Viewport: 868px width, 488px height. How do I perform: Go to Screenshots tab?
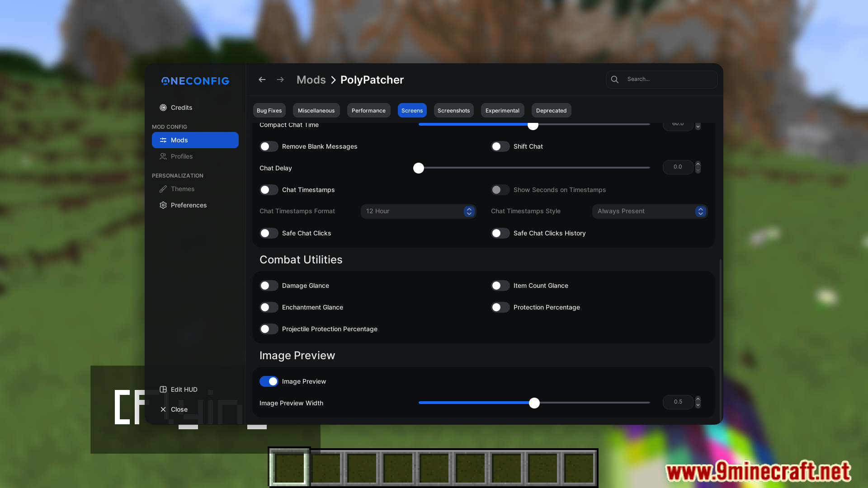[x=453, y=110]
